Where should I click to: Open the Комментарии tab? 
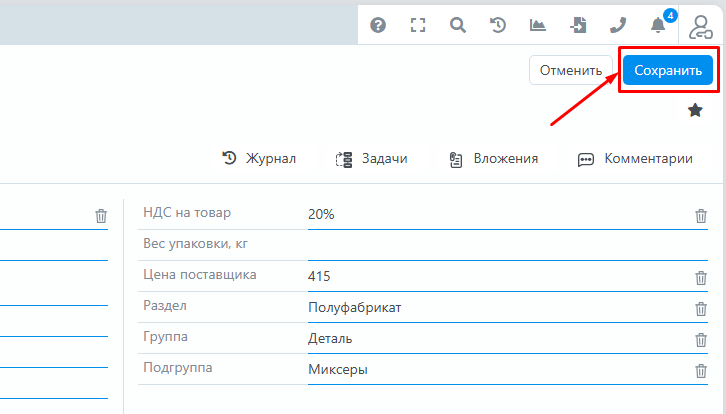(635, 158)
